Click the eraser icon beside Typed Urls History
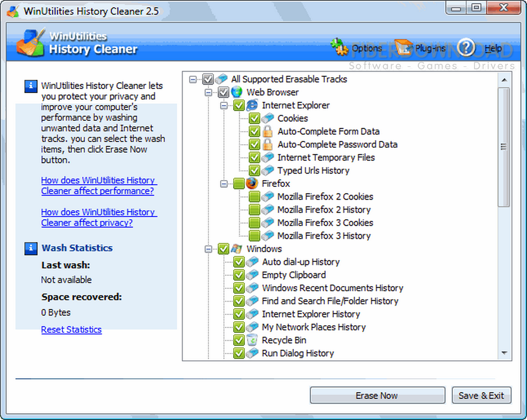Image resolution: width=527 pixels, height=420 pixels. pyautogui.click(x=268, y=170)
